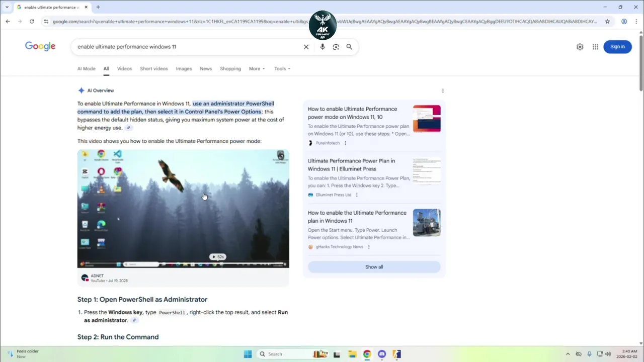
Task: Open the Windows Start menu
Action: click(248, 354)
